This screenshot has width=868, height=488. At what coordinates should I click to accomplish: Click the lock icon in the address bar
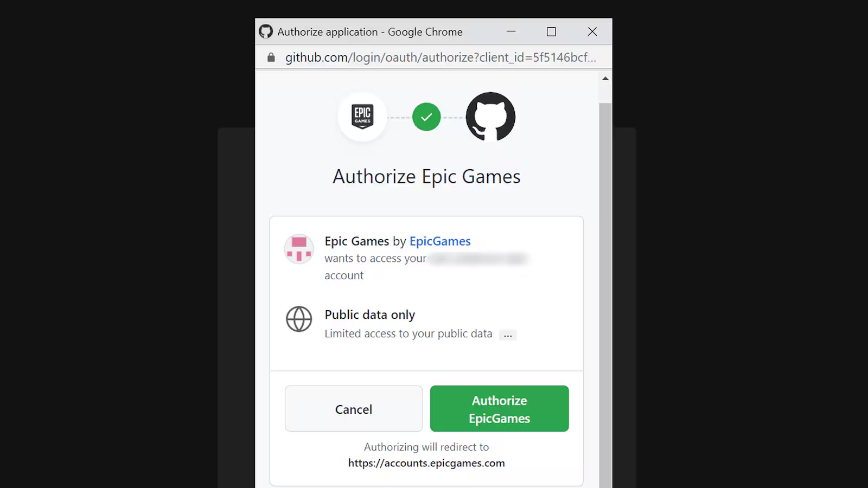(271, 57)
